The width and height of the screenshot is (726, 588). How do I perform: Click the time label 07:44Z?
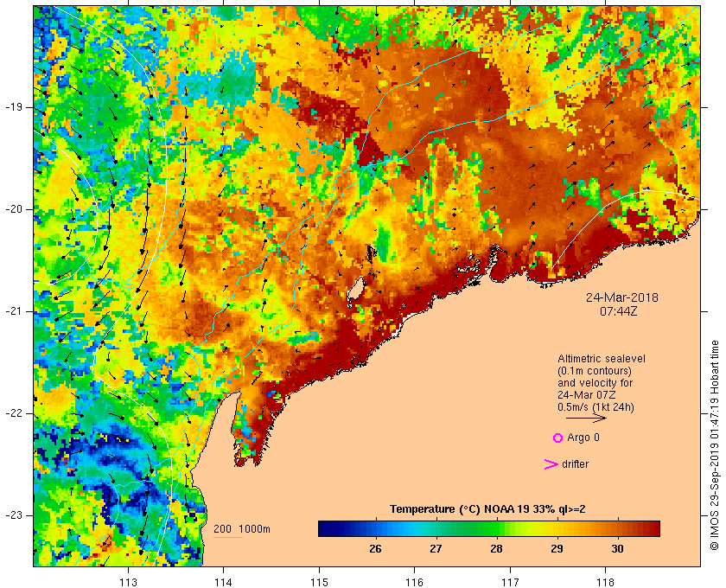pyautogui.click(x=618, y=311)
